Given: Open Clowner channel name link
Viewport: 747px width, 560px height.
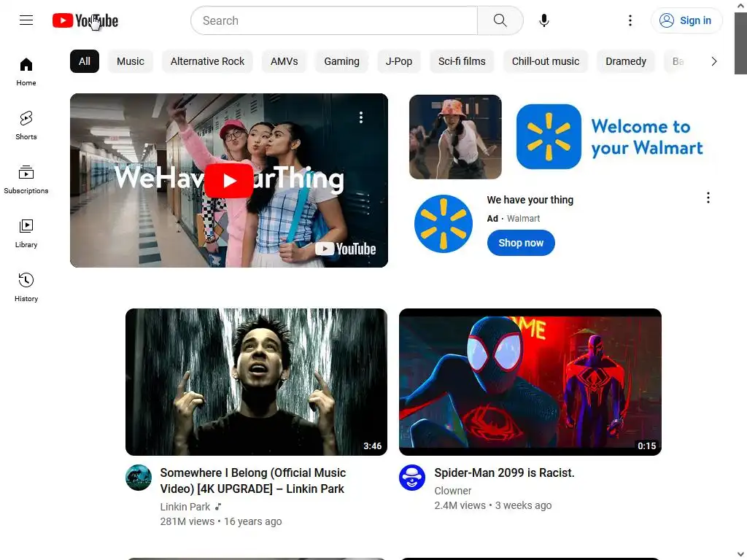Looking at the screenshot, I should coord(452,491).
